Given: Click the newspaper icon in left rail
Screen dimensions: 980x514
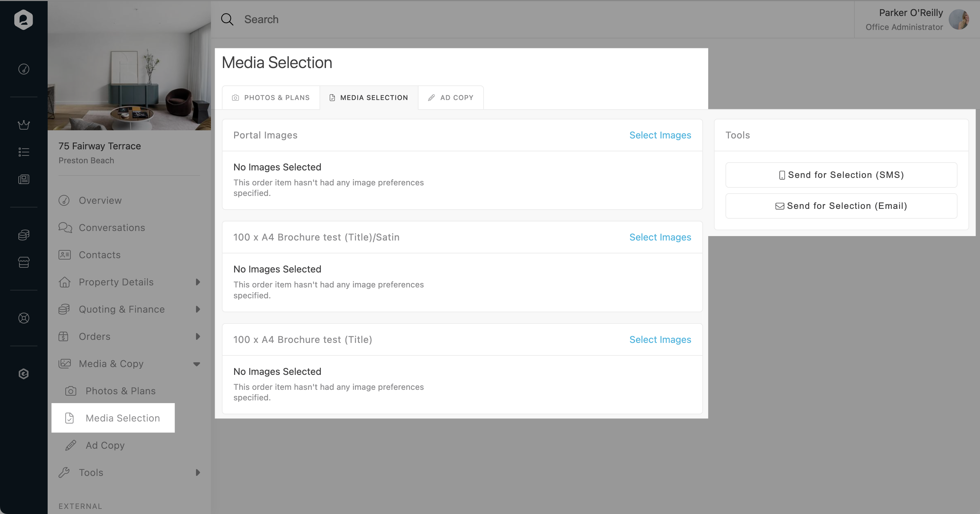Looking at the screenshot, I should [23, 179].
